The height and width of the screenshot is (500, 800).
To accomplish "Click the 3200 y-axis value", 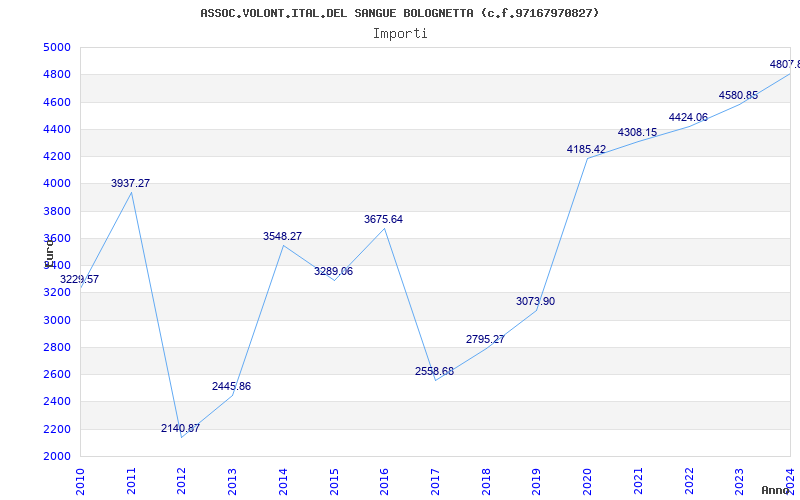I will pyautogui.click(x=57, y=293).
